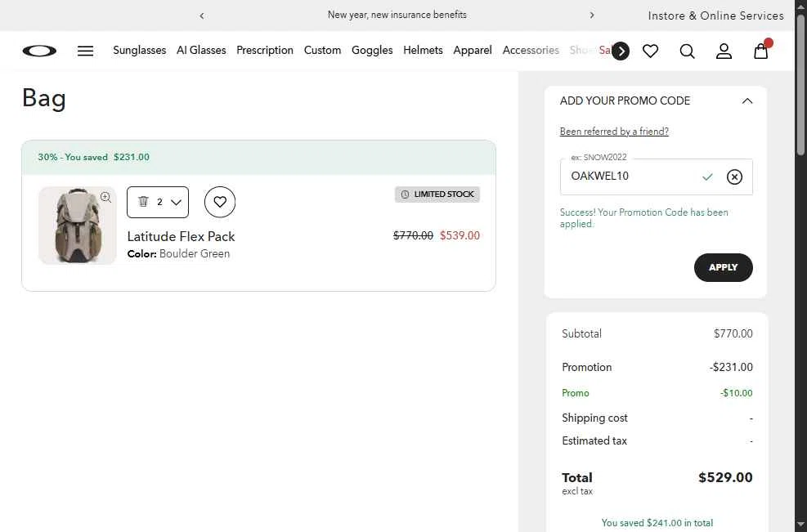Click the 'Shipping cost' row label

[x=594, y=418]
